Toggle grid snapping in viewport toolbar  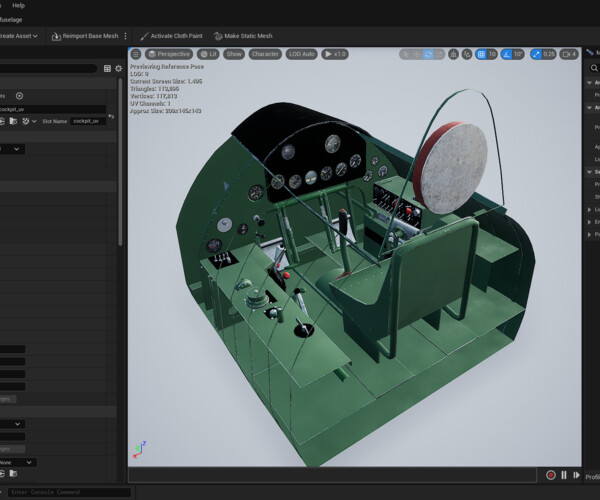coord(480,54)
